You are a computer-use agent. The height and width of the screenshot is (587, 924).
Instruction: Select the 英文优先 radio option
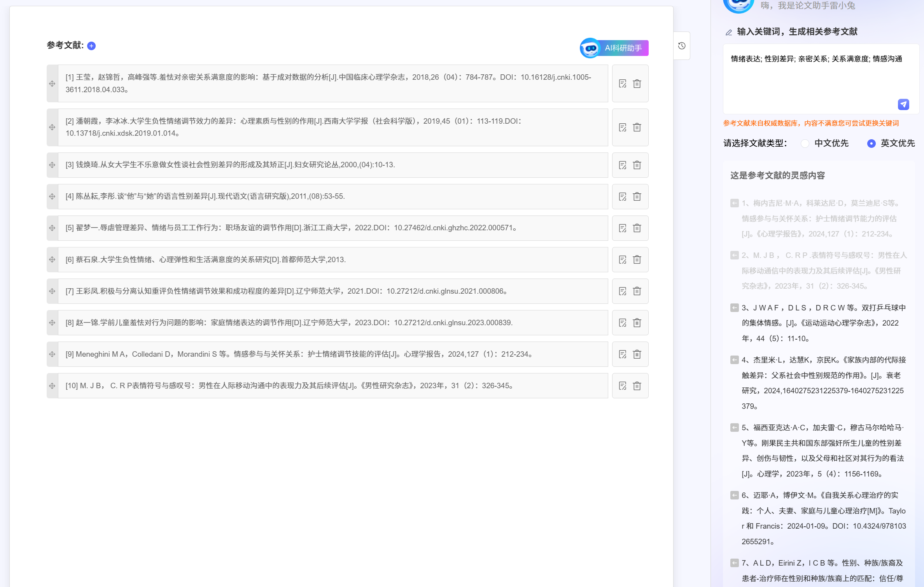coord(871,144)
